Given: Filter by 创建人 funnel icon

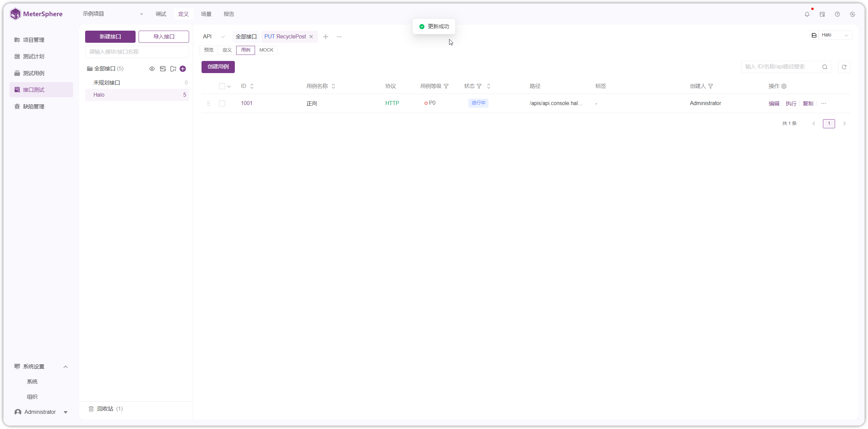Looking at the screenshot, I should [710, 86].
